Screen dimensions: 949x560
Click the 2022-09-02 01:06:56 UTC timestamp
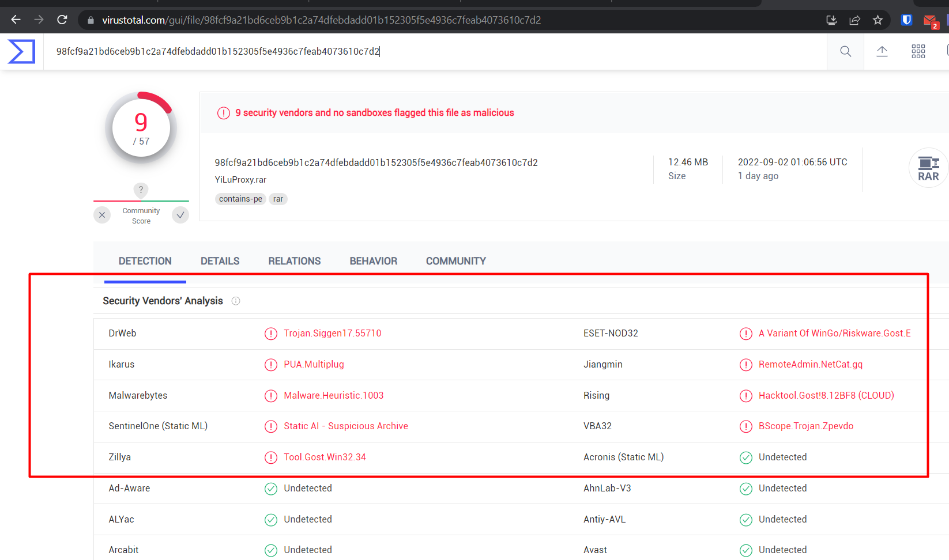tap(793, 162)
